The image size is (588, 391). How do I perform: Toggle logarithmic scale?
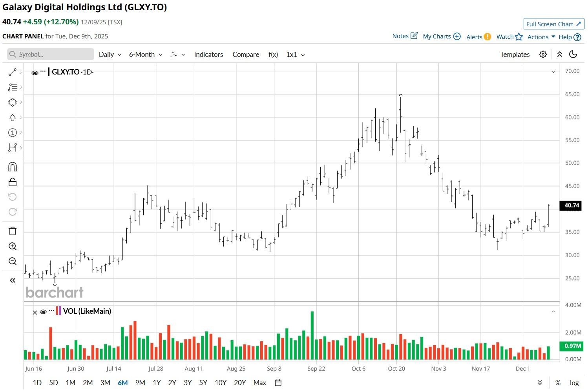pyautogui.click(x=574, y=383)
